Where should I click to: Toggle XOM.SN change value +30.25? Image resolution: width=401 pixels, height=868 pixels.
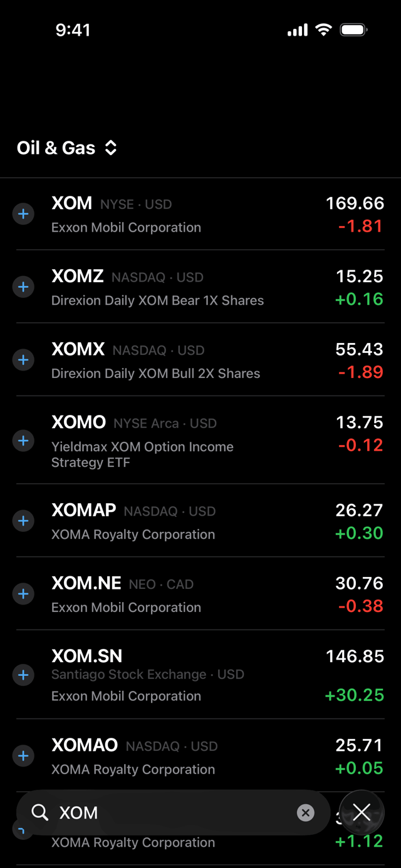pyautogui.click(x=355, y=695)
